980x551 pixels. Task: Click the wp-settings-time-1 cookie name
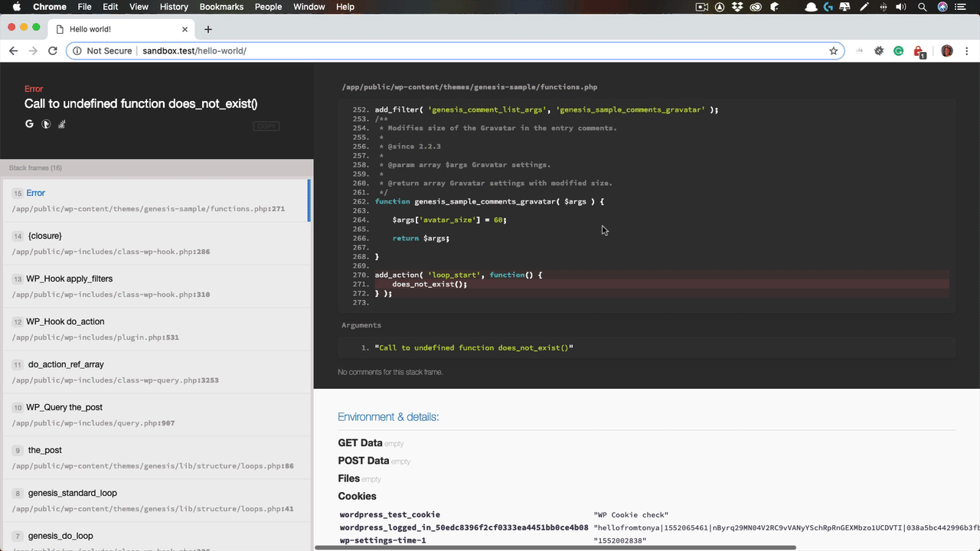click(x=383, y=540)
